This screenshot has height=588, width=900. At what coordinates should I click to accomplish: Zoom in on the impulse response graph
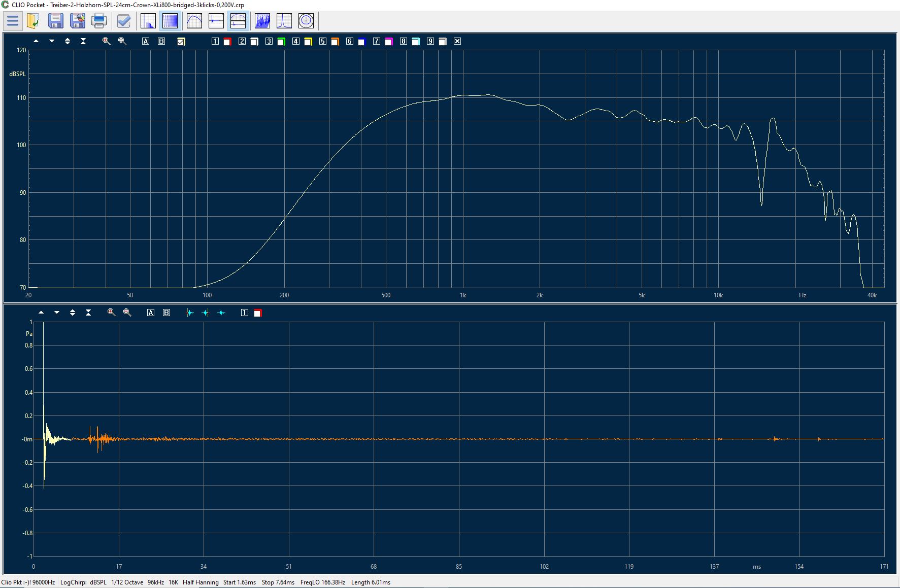(112, 313)
